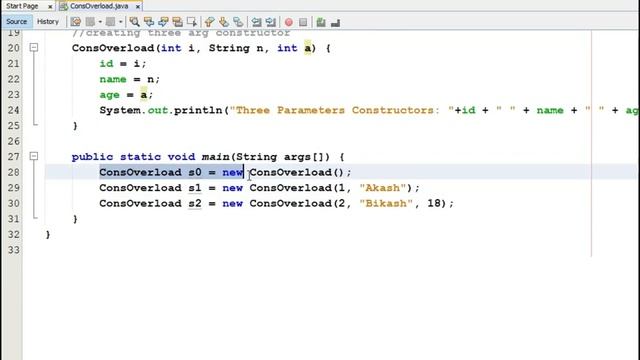Screen dimensions: 640x360
Task: Click the Last Edit toolbar icon
Action: [76, 22]
